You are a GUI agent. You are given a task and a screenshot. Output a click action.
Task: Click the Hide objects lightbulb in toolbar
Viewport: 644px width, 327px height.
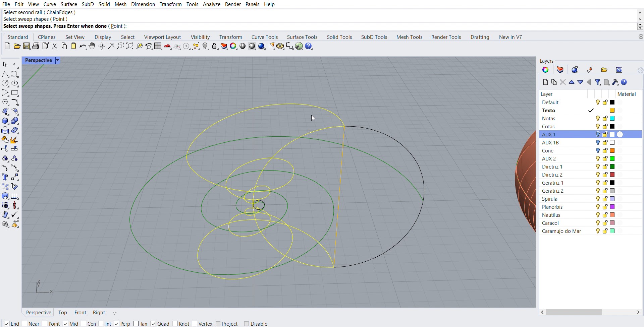[206, 46]
